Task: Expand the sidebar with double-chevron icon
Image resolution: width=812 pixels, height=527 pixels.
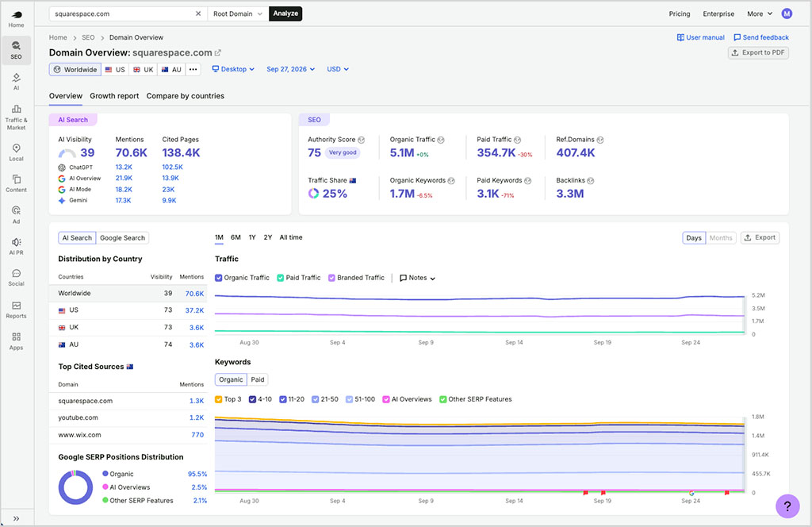Action: click(16, 518)
